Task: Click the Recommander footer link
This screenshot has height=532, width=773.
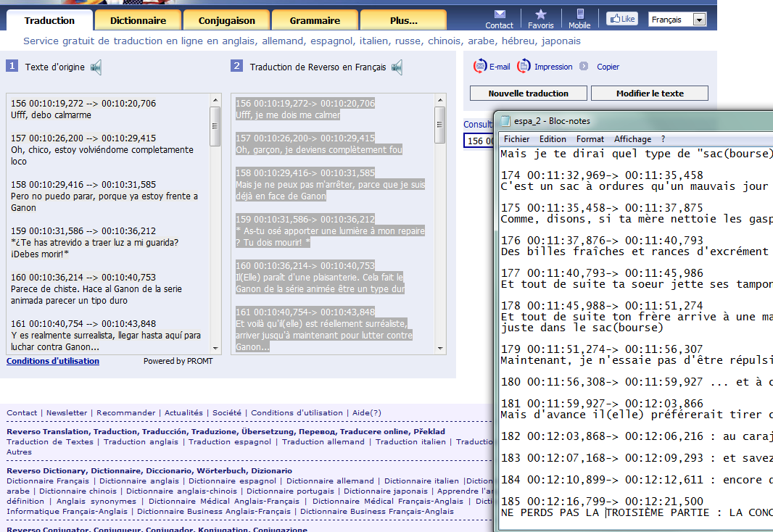Action: click(x=125, y=413)
